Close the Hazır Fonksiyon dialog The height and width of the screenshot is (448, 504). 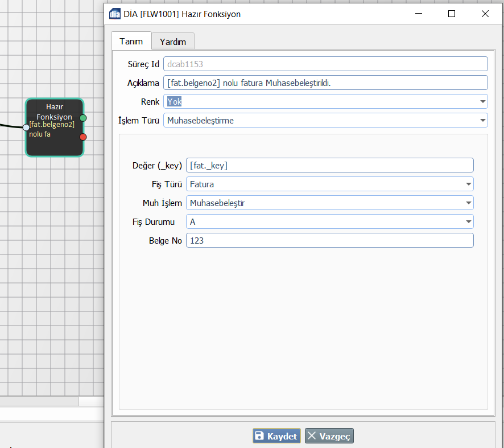[485, 14]
